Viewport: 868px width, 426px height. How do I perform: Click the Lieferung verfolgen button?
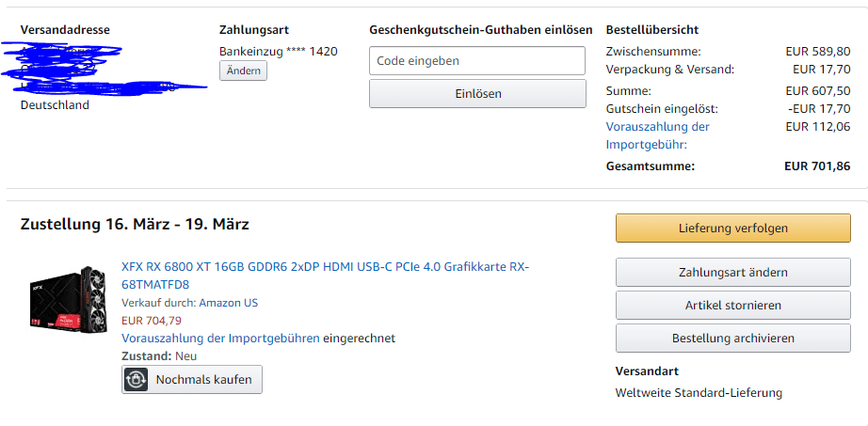[x=732, y=229]
